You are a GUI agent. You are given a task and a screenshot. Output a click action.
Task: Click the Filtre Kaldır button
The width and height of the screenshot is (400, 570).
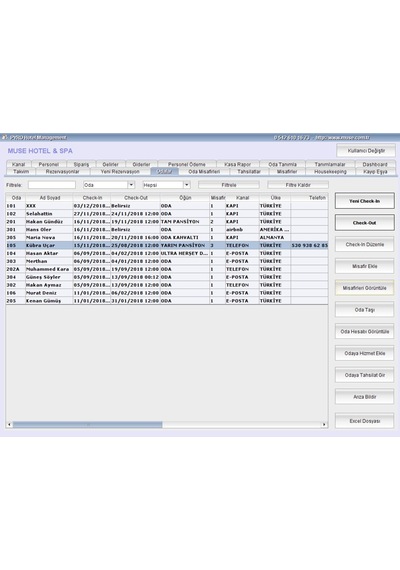point(298,185)
